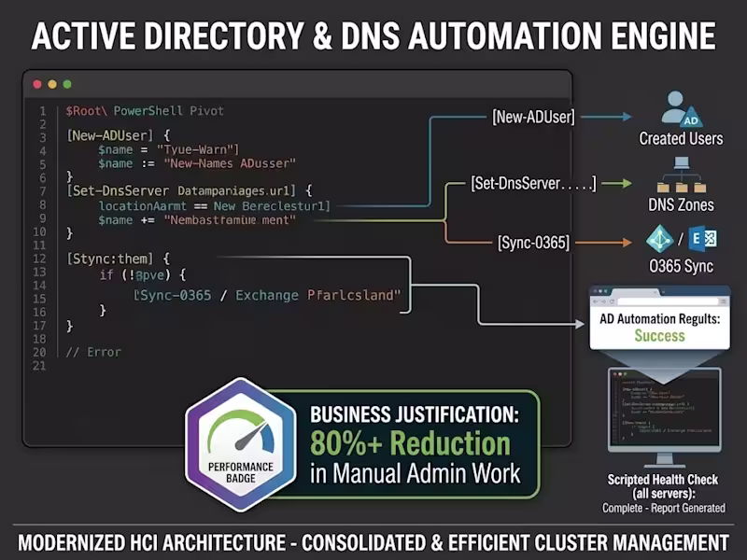
Task: Click 'Scripted Health Check (all servers):' caption
Action: coord(663,486)
